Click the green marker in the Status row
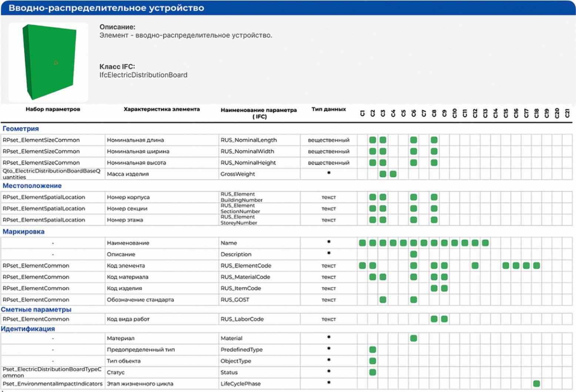 click(373, 372)
